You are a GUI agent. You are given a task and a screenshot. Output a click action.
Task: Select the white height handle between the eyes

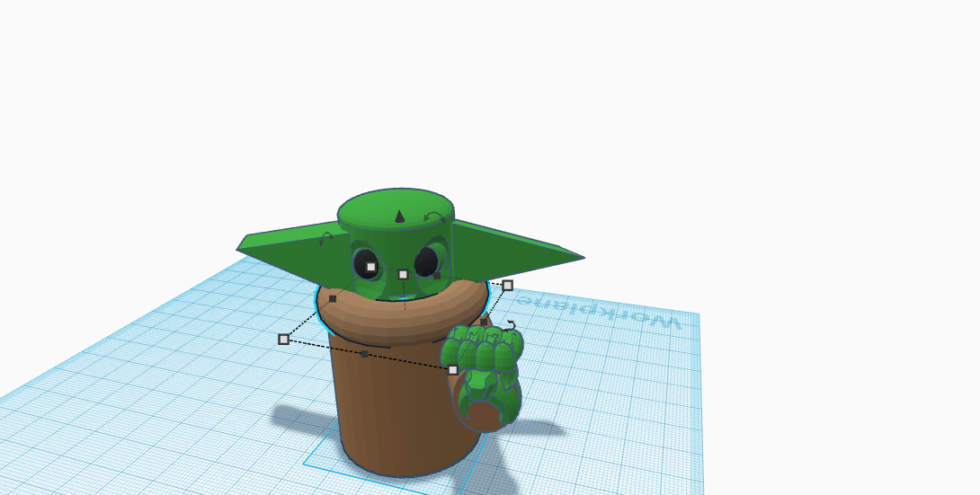pos(403,274)
